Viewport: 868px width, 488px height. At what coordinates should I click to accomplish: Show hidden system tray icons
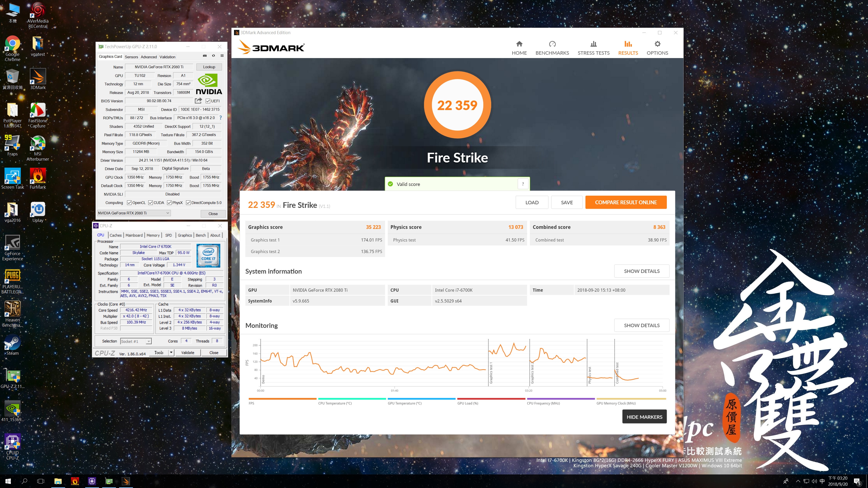[798, 481]
